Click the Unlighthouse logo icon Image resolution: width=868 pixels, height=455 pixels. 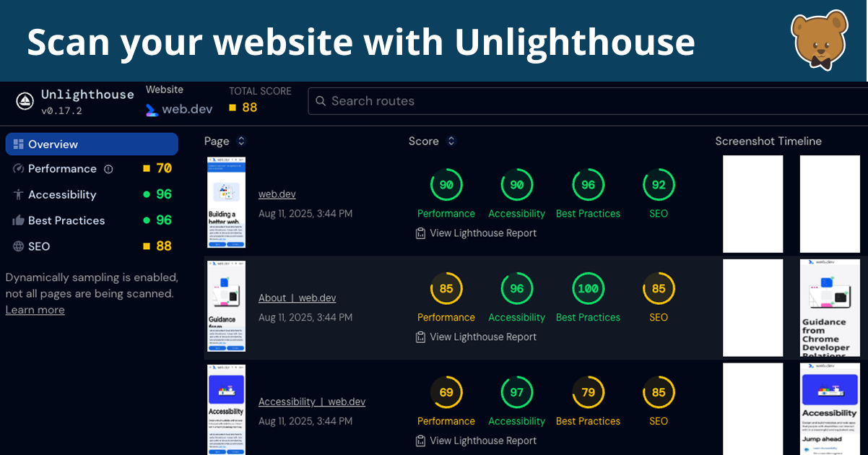tap(25, 100)
